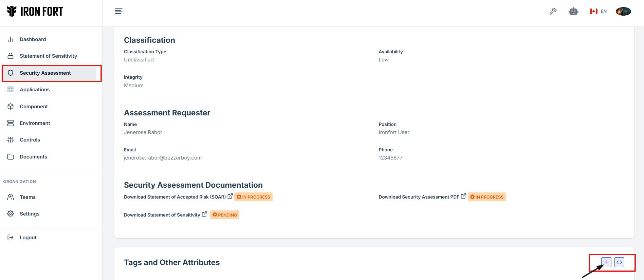
Task: Click the code brackets icon button
Action: pos(619,262)
